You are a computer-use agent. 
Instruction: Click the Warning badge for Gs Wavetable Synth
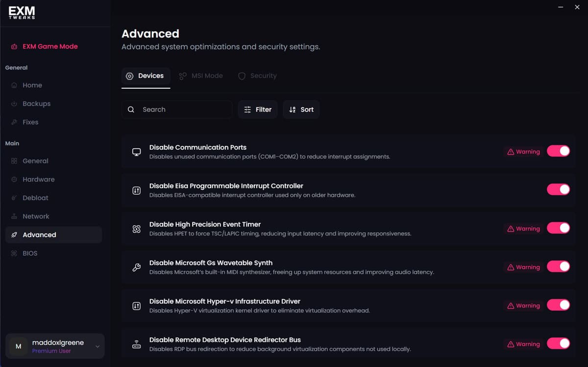click(523, 267)
